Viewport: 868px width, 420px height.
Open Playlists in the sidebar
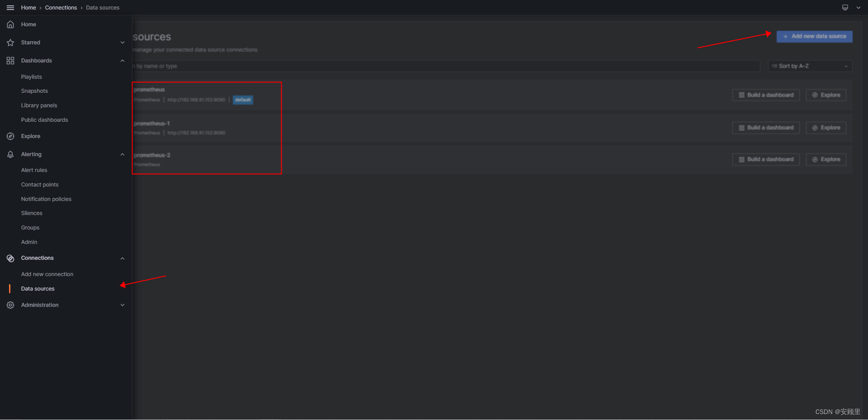pos(32,77)
